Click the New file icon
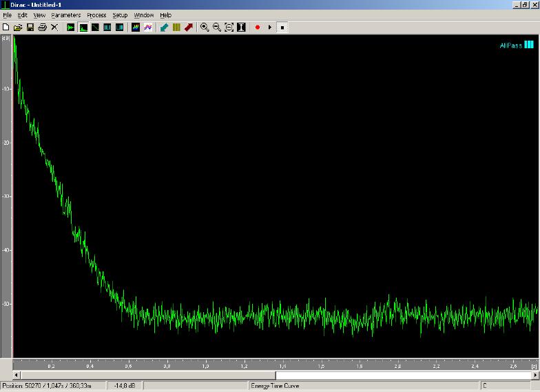Image resolution: width=540 pixels, height=392 pixels. (x=6, y=28)
